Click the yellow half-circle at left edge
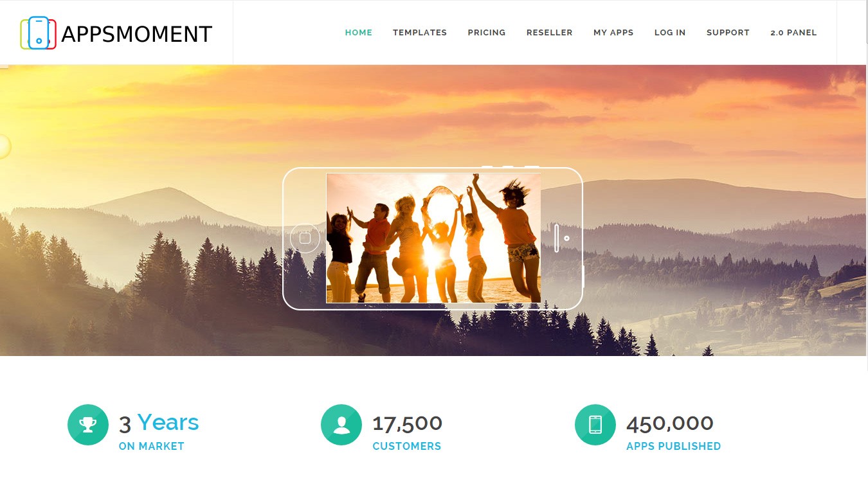The width and height of the screenshot is (868, 482). pyautogui.click(x=5, y=147)
